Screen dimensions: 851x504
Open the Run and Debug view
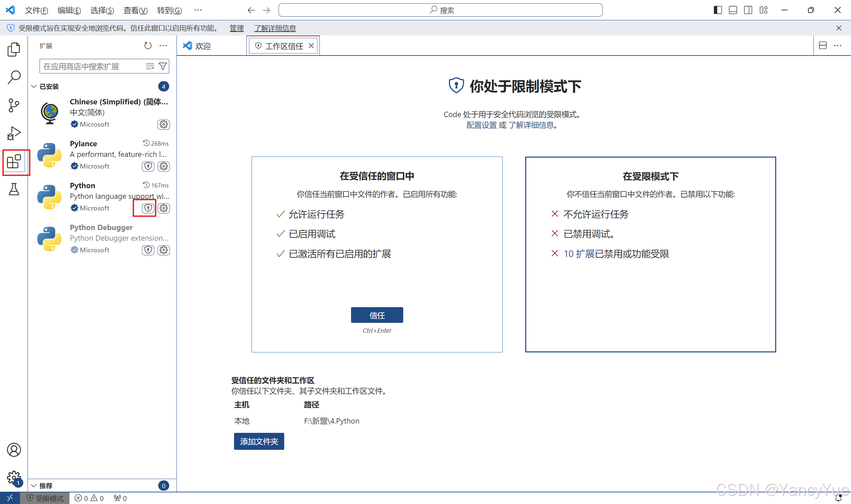14,133
